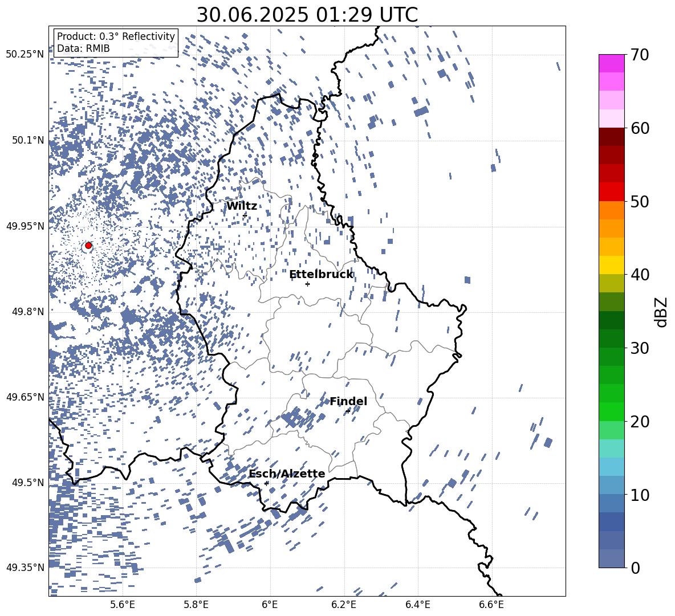Click the latitude label '49.65°N'

point(25,397)
